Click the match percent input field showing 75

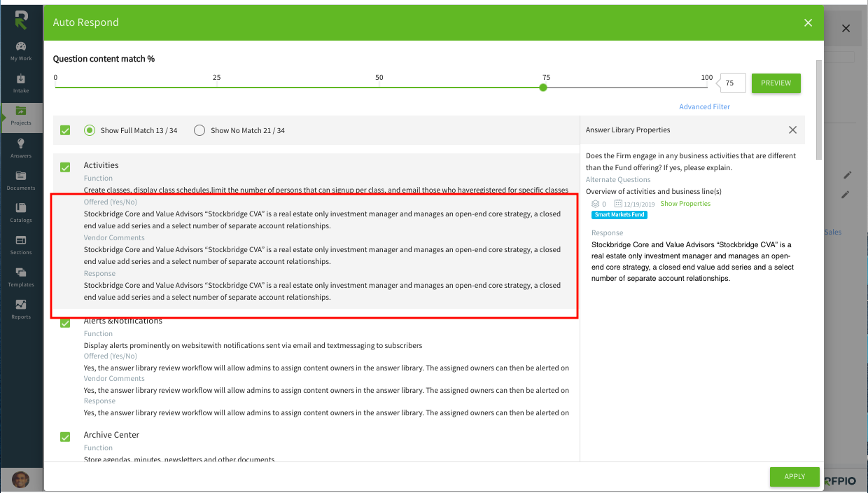point(732,83)
